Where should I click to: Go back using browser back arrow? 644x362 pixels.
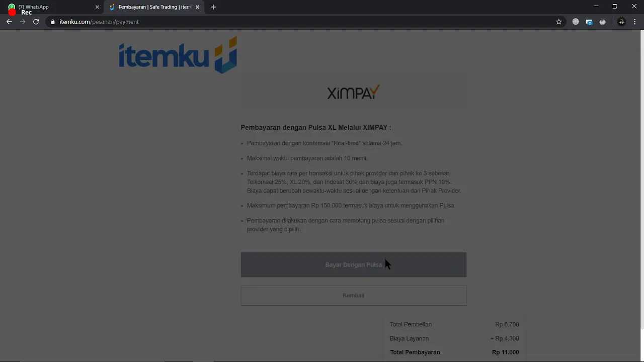[x=9, y=22]
